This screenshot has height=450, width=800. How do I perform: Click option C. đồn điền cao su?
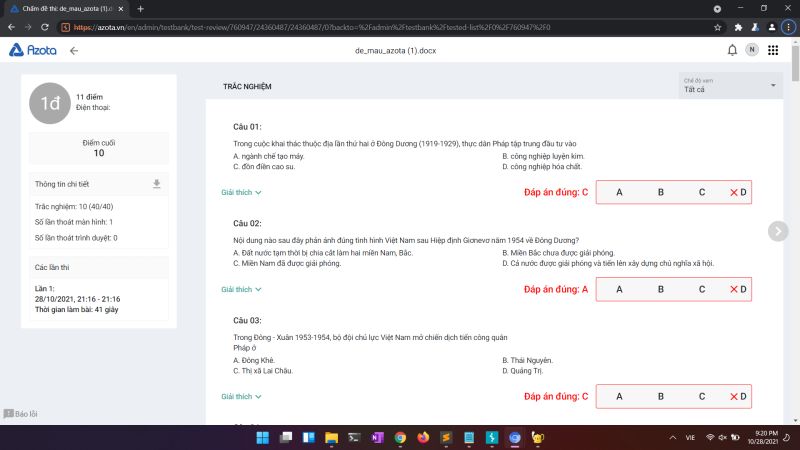[264, 167]
